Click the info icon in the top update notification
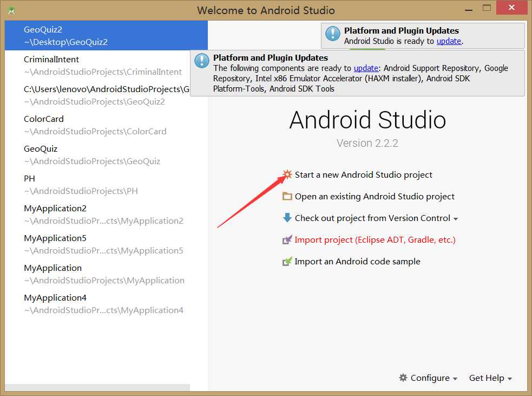 coord(332,34)
